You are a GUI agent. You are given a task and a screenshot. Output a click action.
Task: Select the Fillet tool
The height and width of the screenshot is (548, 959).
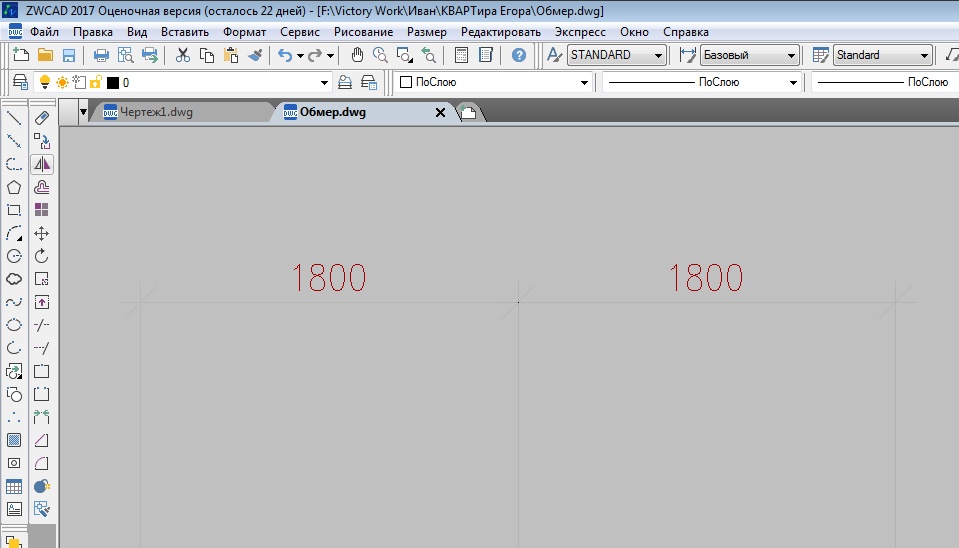pos(42,463)
